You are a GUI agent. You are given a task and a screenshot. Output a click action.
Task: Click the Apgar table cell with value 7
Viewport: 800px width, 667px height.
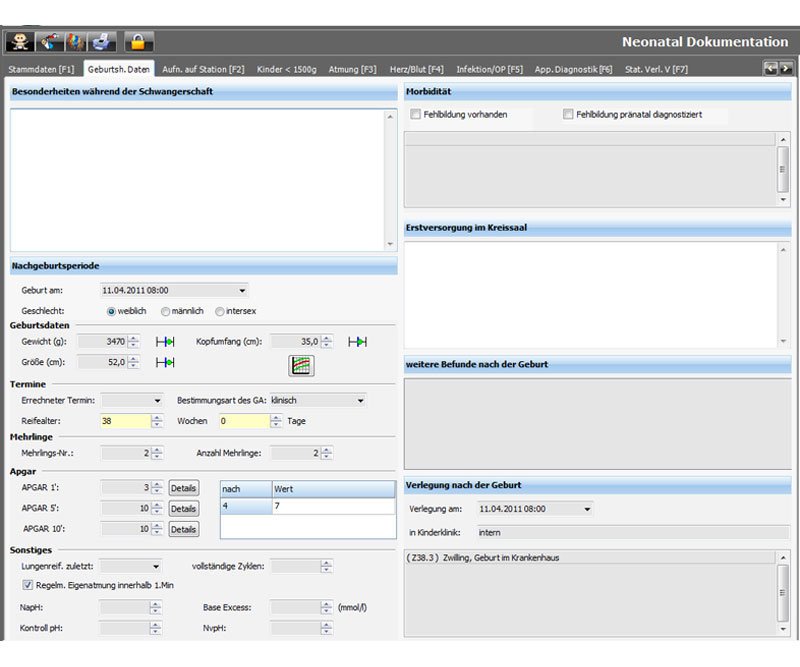pos(334,506)
